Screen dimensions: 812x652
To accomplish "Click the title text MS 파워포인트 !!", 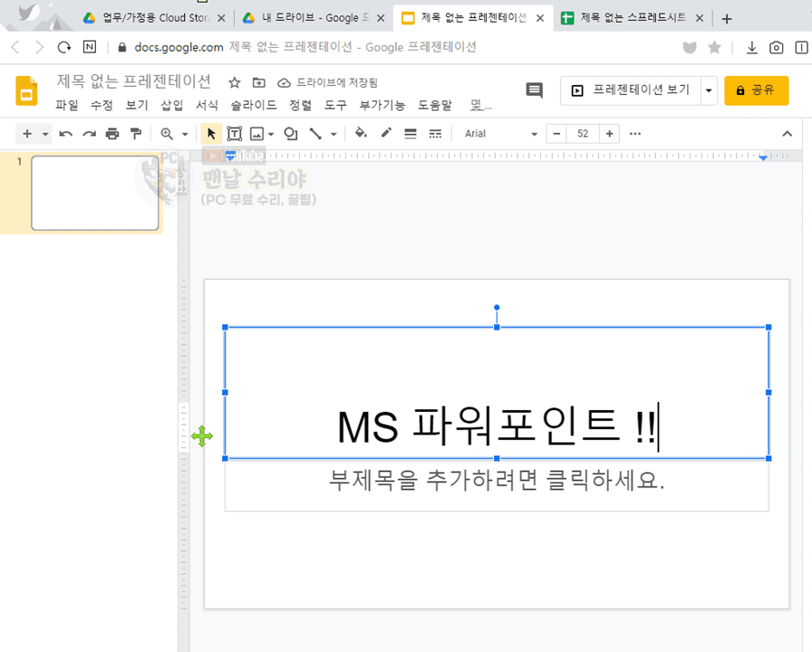I will point(496,427).
